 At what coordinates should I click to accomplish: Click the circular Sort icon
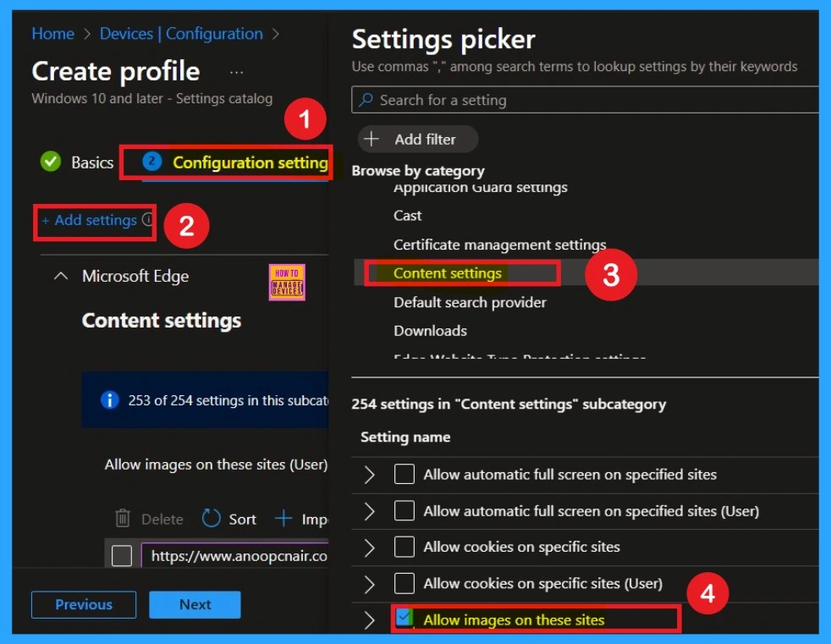pyautogui.click(x=211, y=519)
